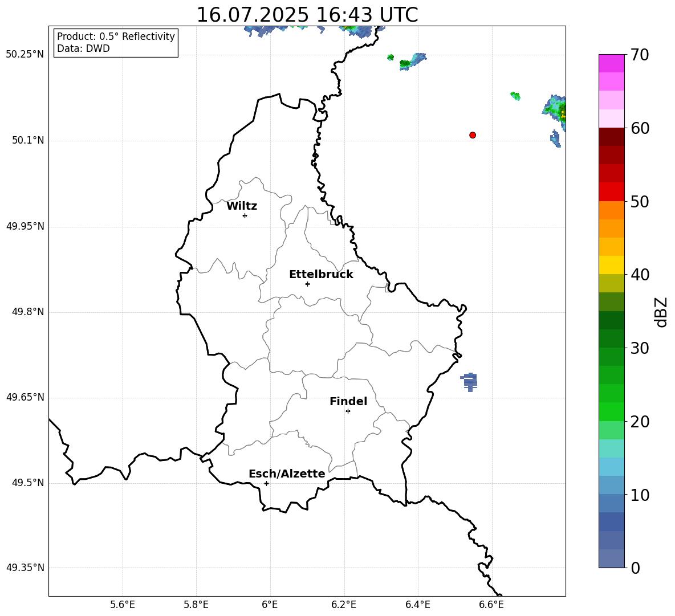Screen dimensions: 675x616
Task: Click the Wiltz city label
Action: click(x=242, y=206)
